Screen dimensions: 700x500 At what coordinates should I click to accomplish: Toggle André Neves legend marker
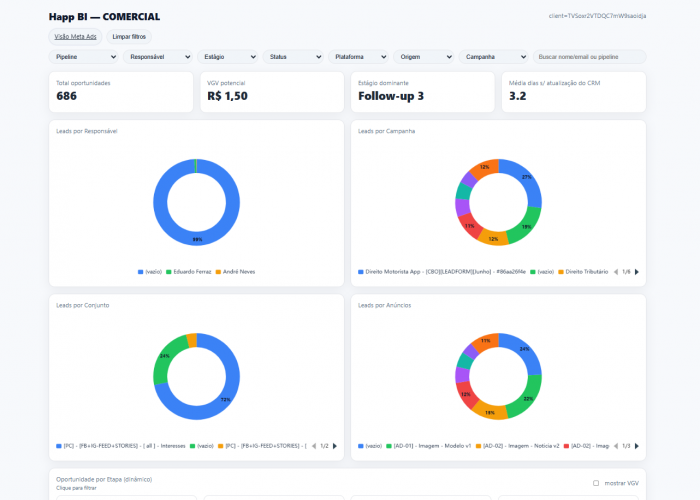click(x=219, y=271)
